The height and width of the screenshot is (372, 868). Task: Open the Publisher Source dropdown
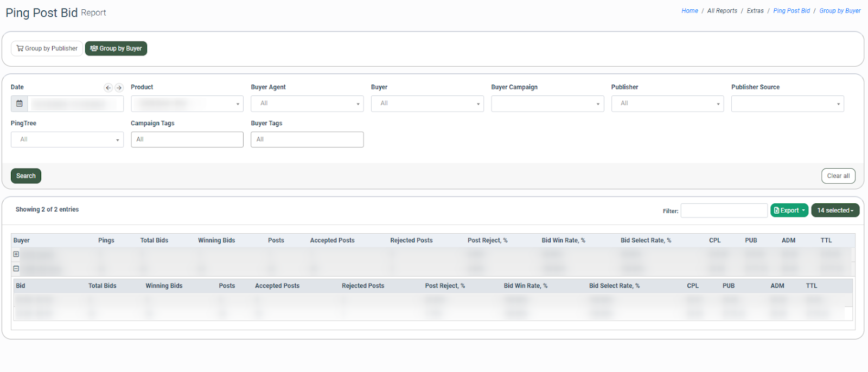[787, 104]
